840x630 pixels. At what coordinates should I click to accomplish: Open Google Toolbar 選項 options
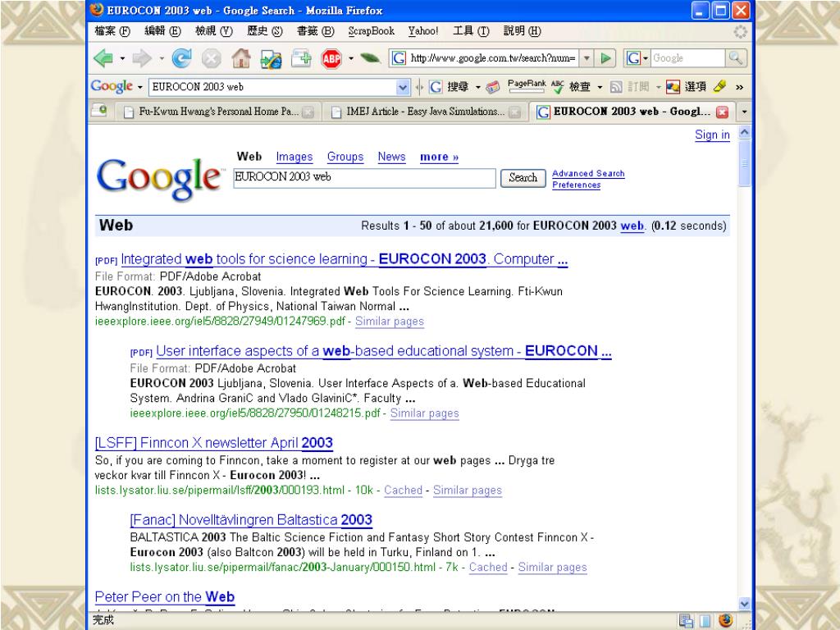(687, 87)
